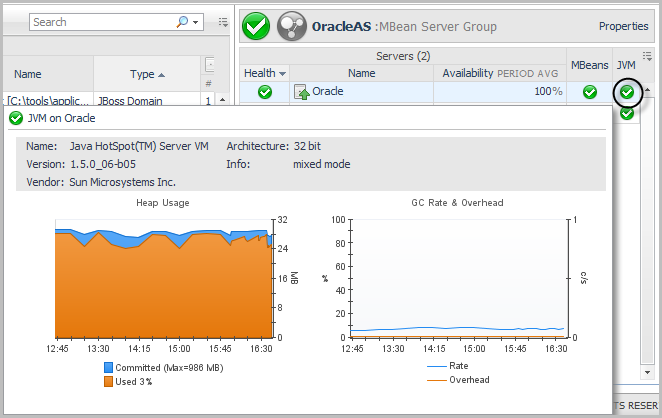Viewport: 662px width, 418px height.
Task: Open the Oracle server name
Action: (328, 91)
